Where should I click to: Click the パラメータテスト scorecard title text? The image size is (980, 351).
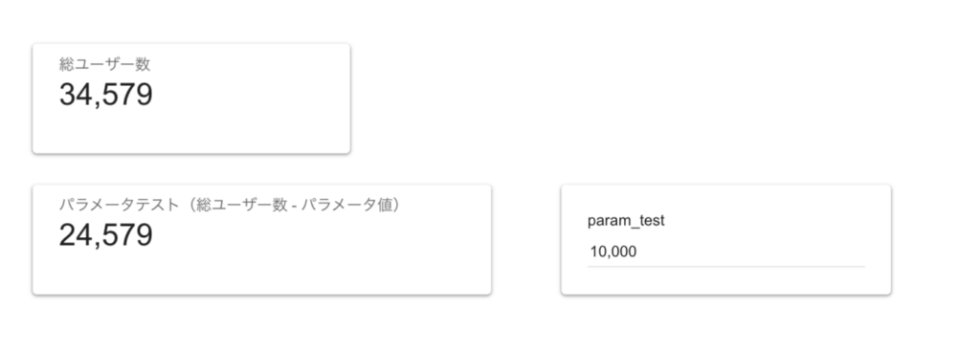pyautogui.click(x=230, y=205)
